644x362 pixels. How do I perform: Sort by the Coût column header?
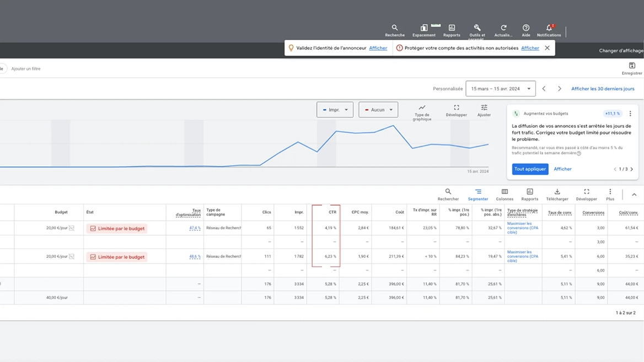(x=400, y=212)
